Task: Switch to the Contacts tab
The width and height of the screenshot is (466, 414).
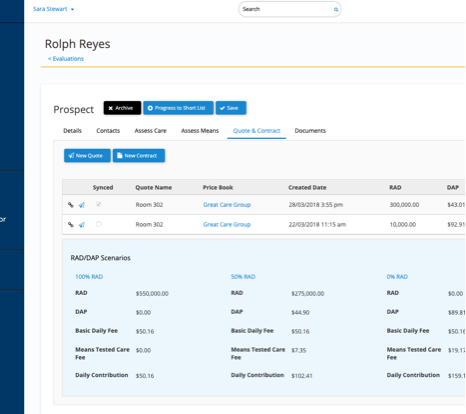Action: pyautogui.click(x=108, y=131)
